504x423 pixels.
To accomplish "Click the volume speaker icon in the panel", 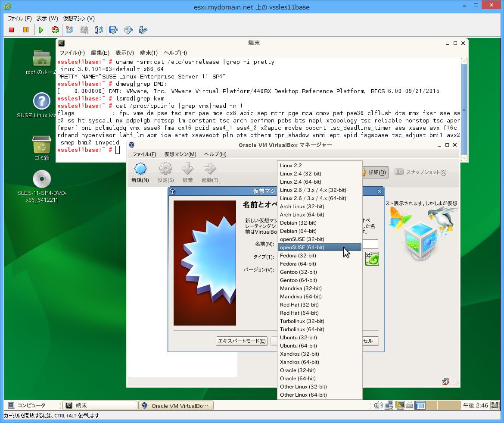I will (378, 405).
